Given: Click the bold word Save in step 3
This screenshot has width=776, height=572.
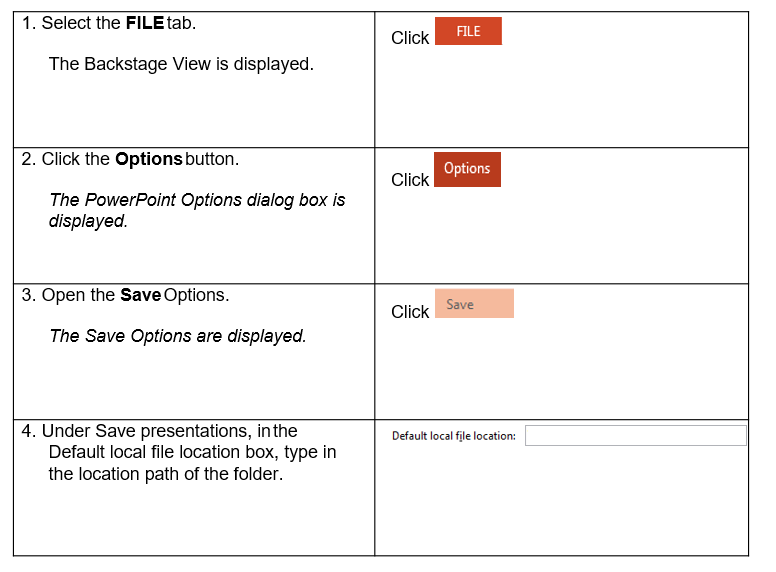Looking at the screenshot, I should coord(140,295).
